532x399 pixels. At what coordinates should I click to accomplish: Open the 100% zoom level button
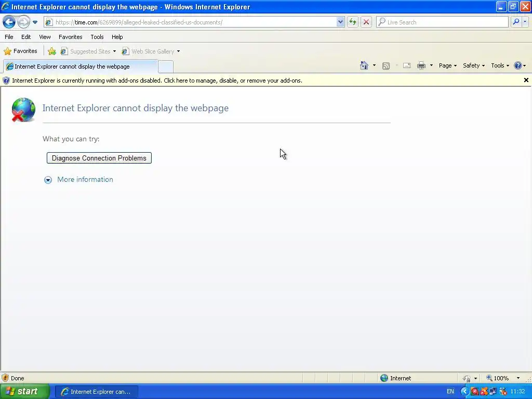tap(497, 378)
